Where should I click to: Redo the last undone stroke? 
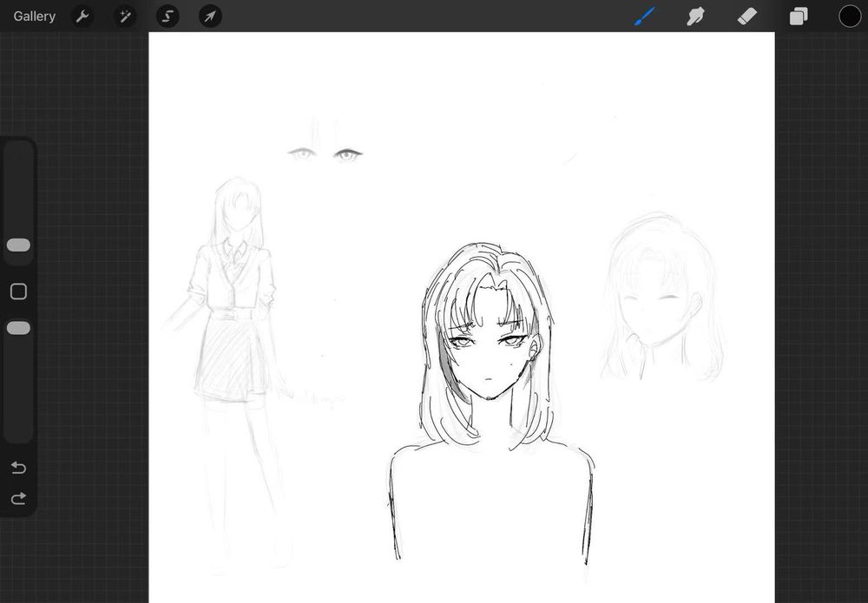point(18,498)
